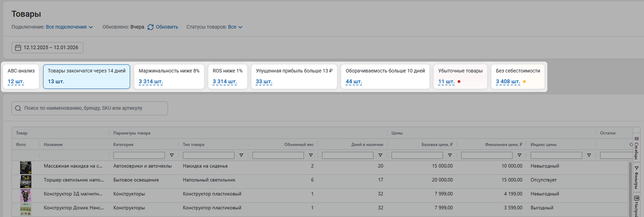Open filter funnel for Дней в наличии column
Screen dimensions: 644x217
(x=380, y=155)
